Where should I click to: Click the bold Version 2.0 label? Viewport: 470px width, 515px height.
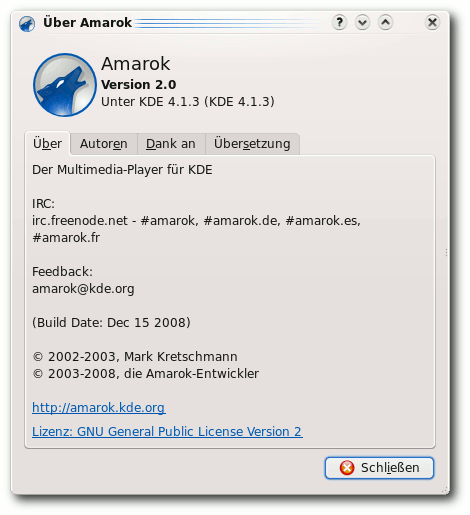coord(139,85)
